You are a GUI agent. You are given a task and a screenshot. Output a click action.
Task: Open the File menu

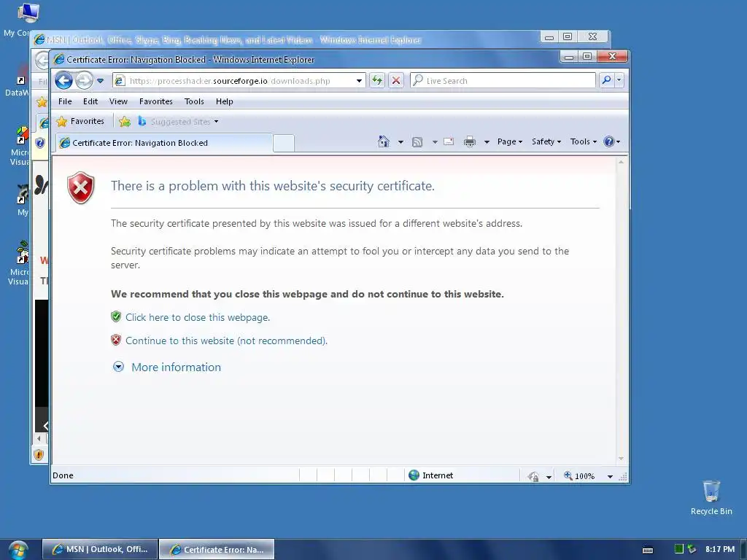point(65,101)
